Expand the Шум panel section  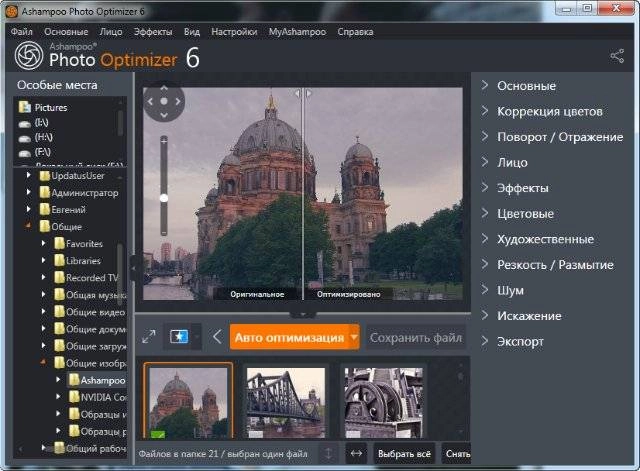pyautogui.click(x=502, y=290)
